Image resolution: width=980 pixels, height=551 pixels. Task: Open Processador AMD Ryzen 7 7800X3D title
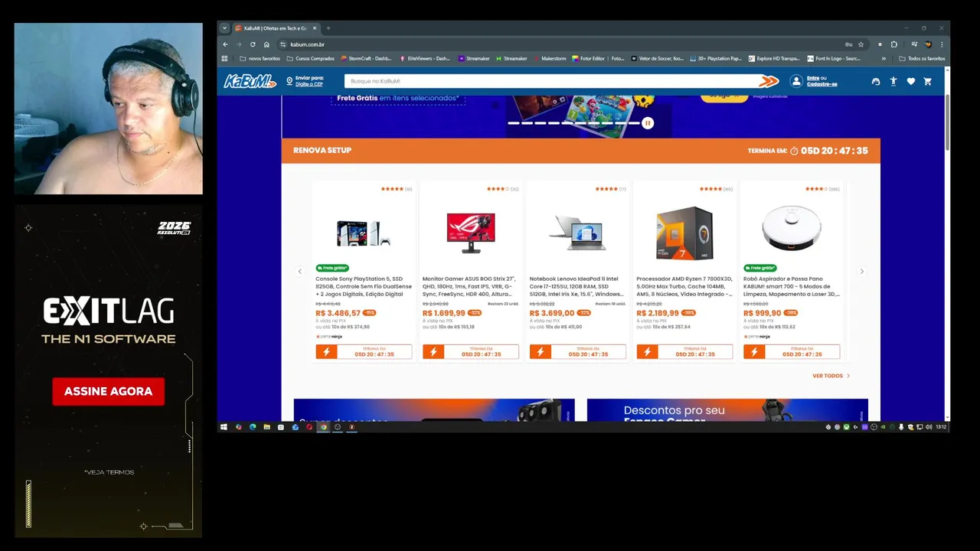pos(684,286)
